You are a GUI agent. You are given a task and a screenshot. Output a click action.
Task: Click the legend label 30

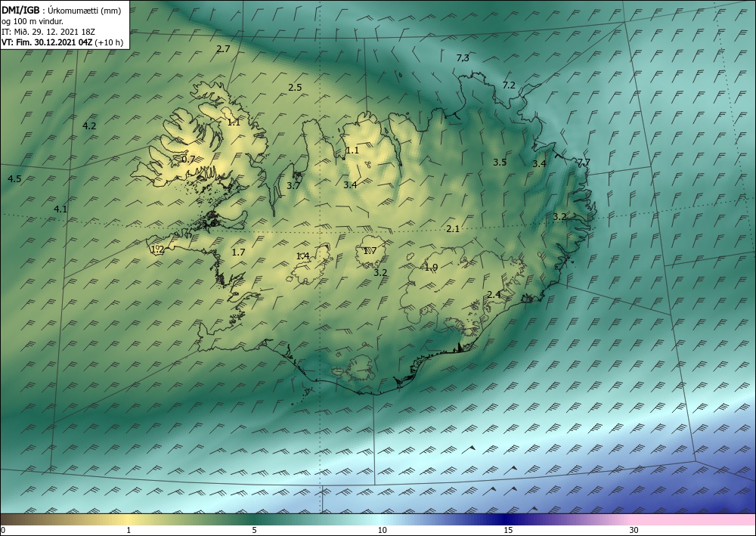pyautogui.click(x=634, y=531)
